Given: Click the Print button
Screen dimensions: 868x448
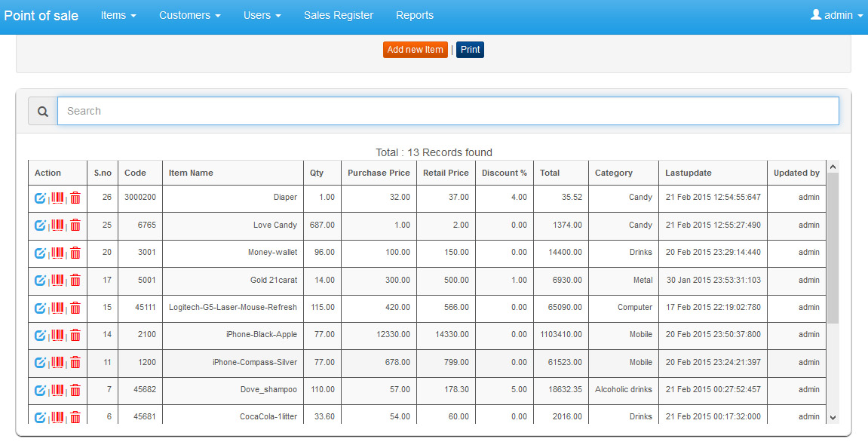Looking at the screenshot, I should coord(470,50).
